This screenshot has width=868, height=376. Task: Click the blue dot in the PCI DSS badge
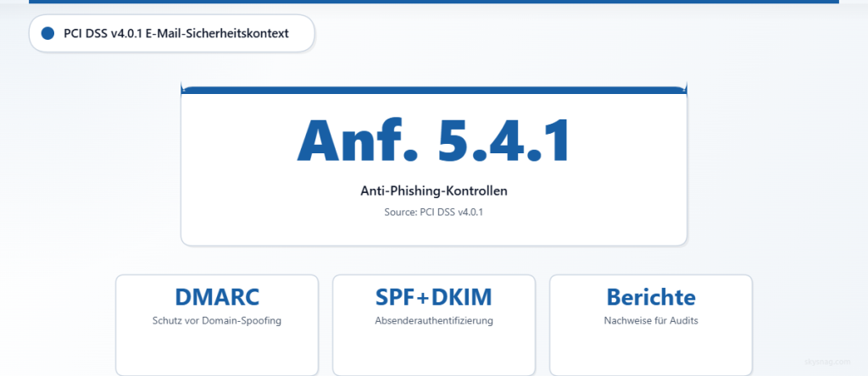47,34
